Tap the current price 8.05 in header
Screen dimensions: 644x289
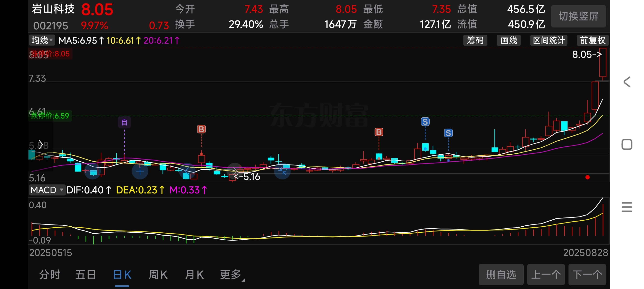coord(97,10)
